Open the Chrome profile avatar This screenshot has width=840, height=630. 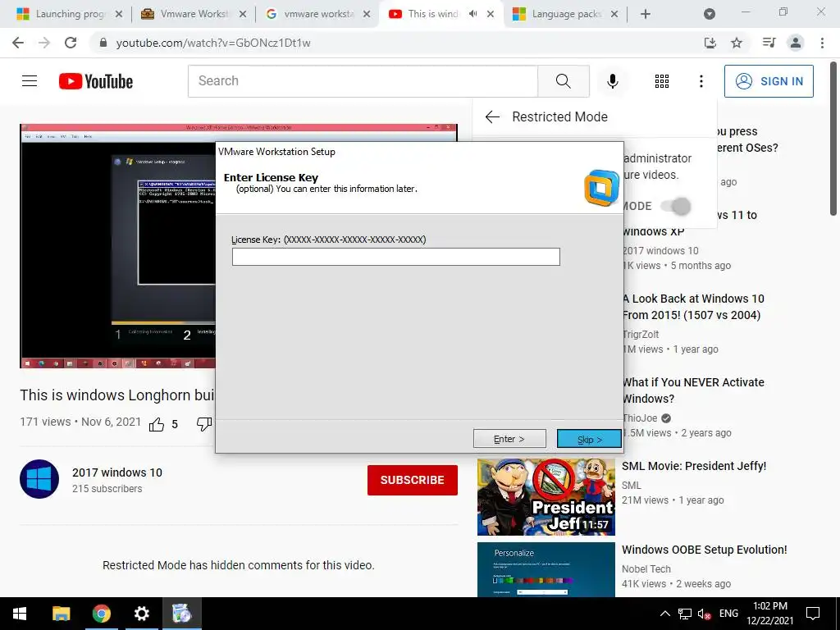click(x=796, y=43)
